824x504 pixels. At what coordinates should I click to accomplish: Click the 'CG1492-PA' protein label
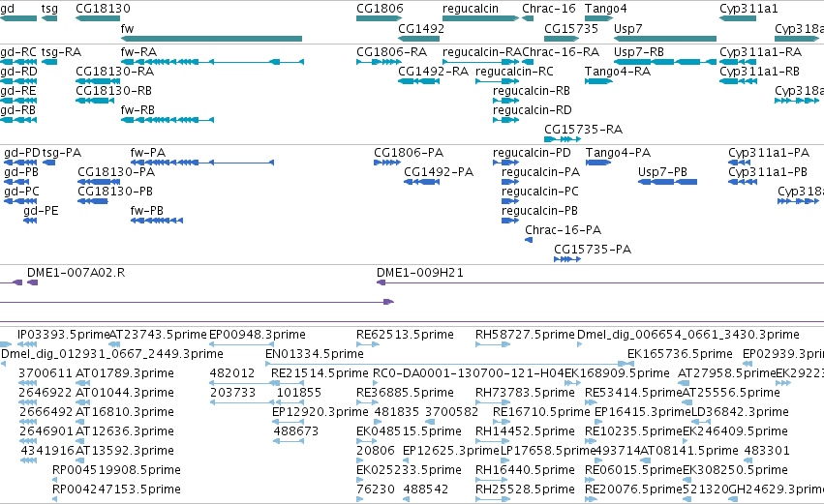click(439, 172)
